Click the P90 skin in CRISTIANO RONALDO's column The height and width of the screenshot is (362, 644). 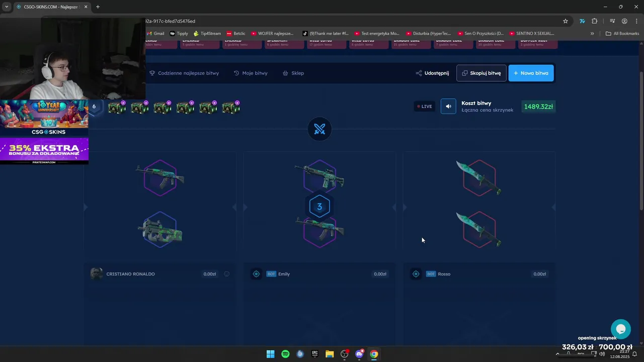point(160,230)
